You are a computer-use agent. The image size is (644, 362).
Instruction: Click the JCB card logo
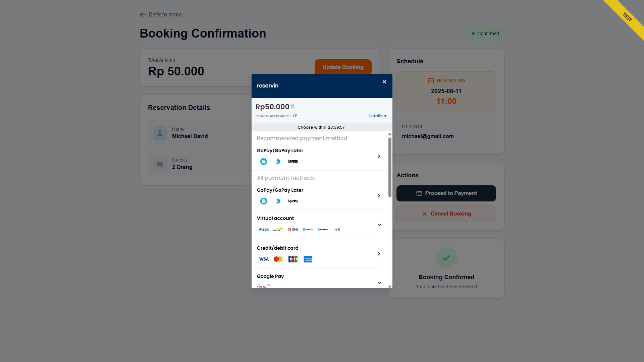293,259
